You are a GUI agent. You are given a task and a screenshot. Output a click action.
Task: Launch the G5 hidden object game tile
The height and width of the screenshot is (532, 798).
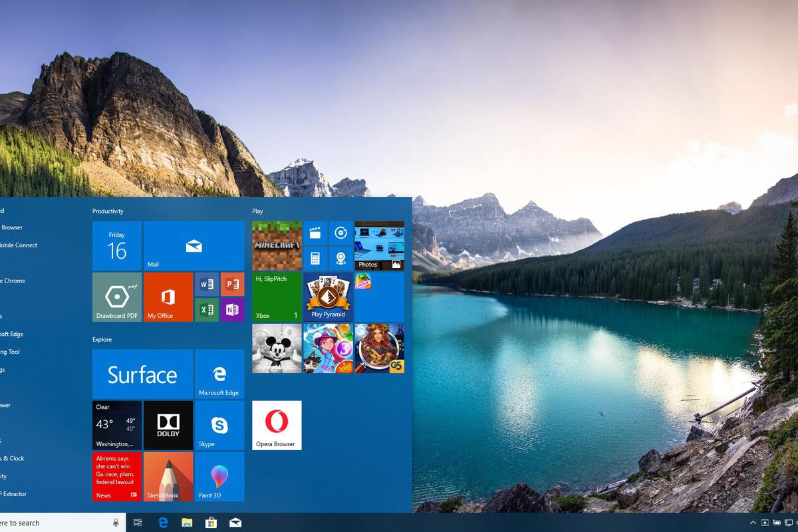(x=380, y=348)
